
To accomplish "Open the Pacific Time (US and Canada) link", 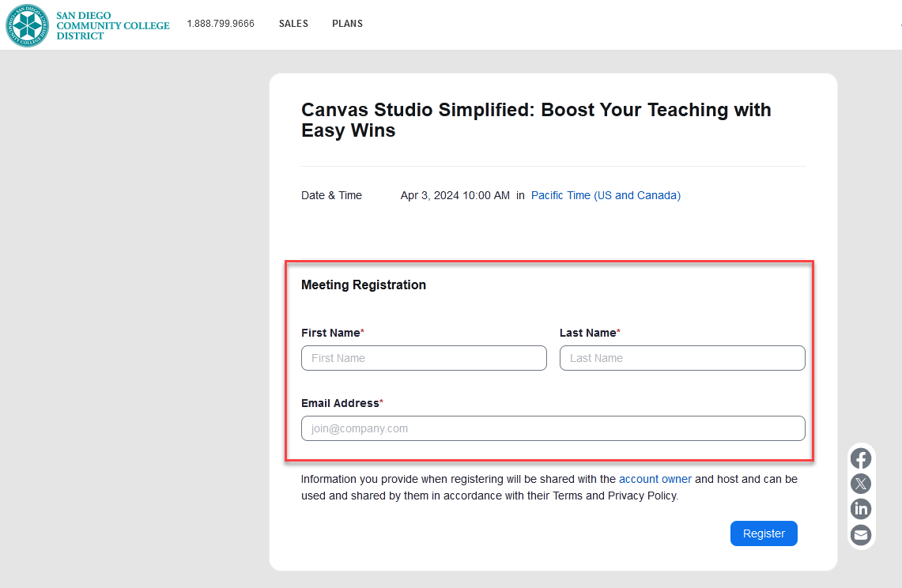I will coord(606,195).
